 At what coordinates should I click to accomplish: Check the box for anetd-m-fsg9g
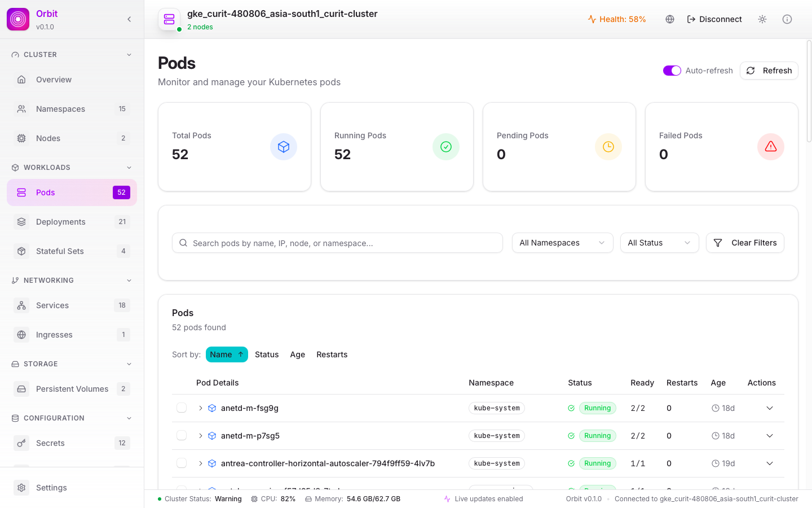pos(182,408)
